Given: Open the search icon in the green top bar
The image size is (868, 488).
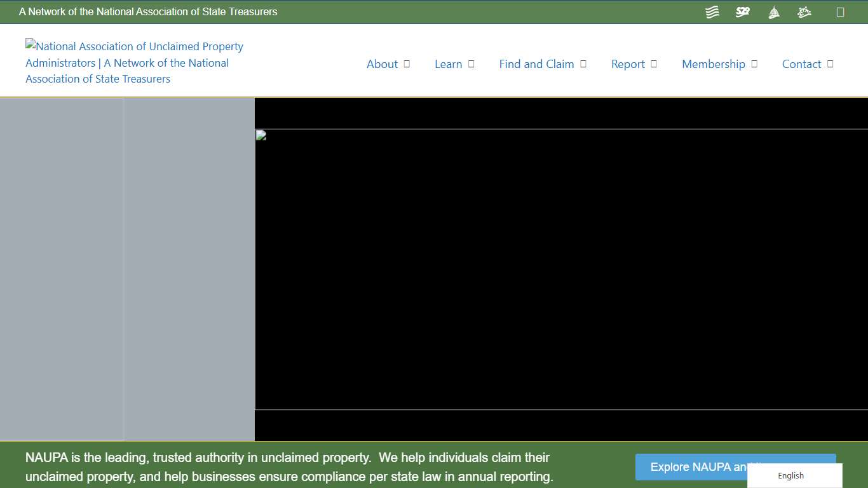Looking at the screenshot, I should (x=841, y=11).
